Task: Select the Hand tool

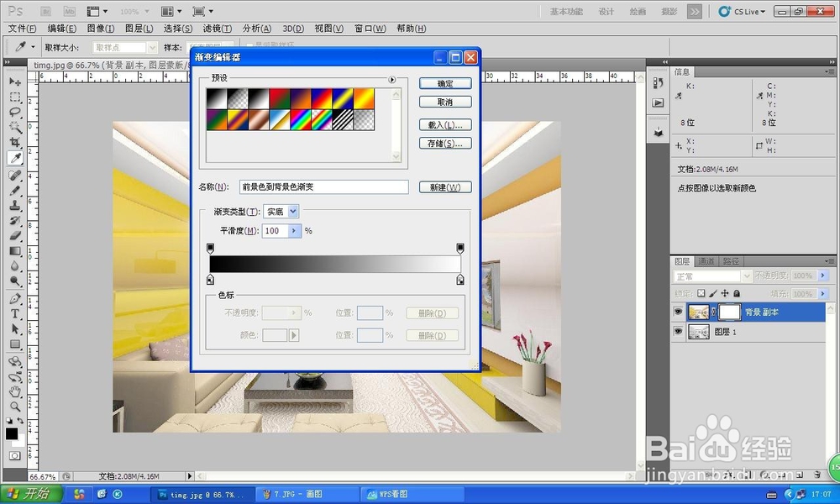Action: (x=15, y=391)
